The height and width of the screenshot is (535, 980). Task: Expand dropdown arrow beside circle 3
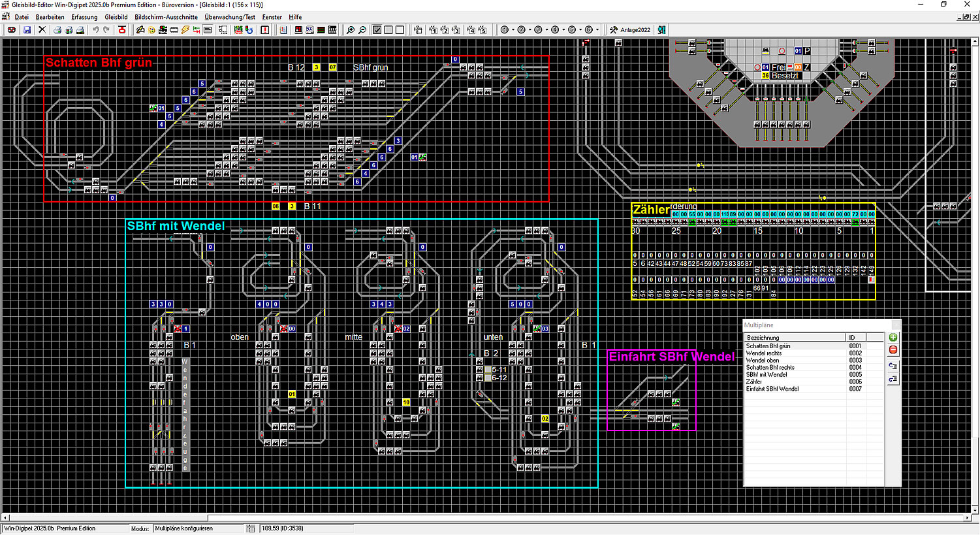(x=547, y=30)
